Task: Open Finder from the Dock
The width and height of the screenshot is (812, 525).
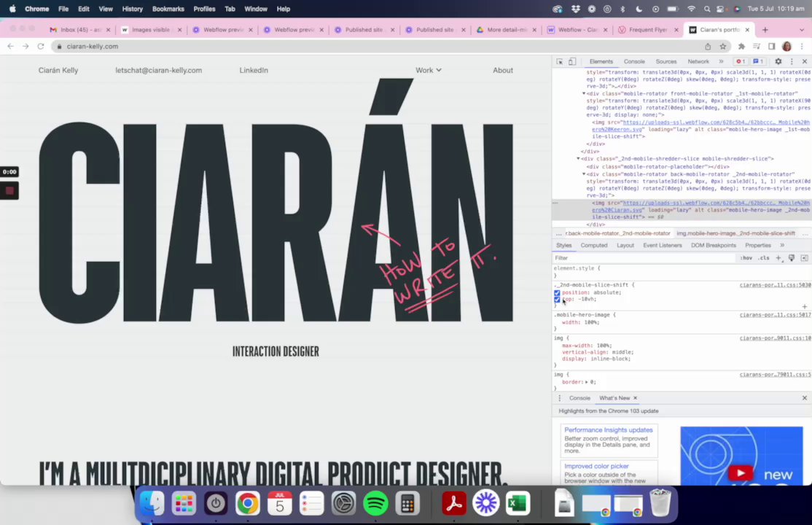Action: click(x=152, y=502)
